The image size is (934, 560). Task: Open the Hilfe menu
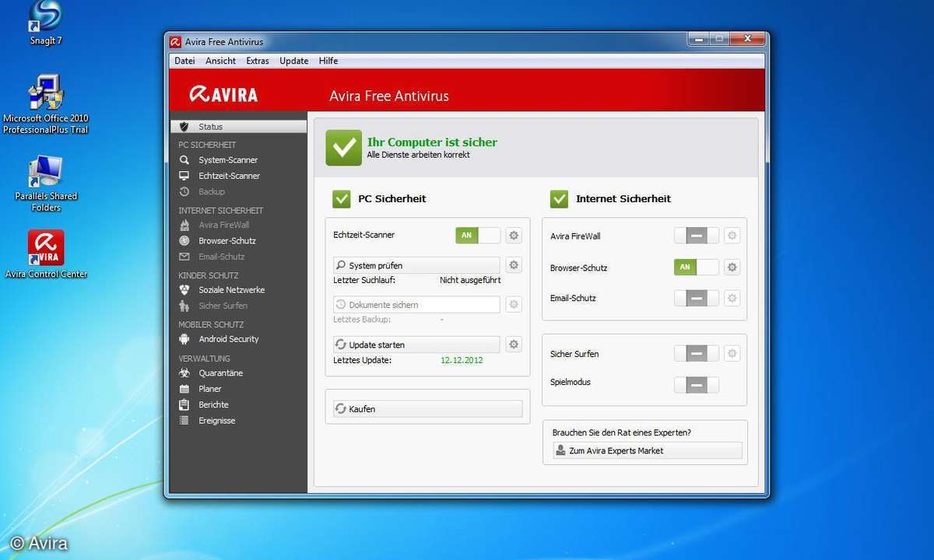tap(328, 61)
